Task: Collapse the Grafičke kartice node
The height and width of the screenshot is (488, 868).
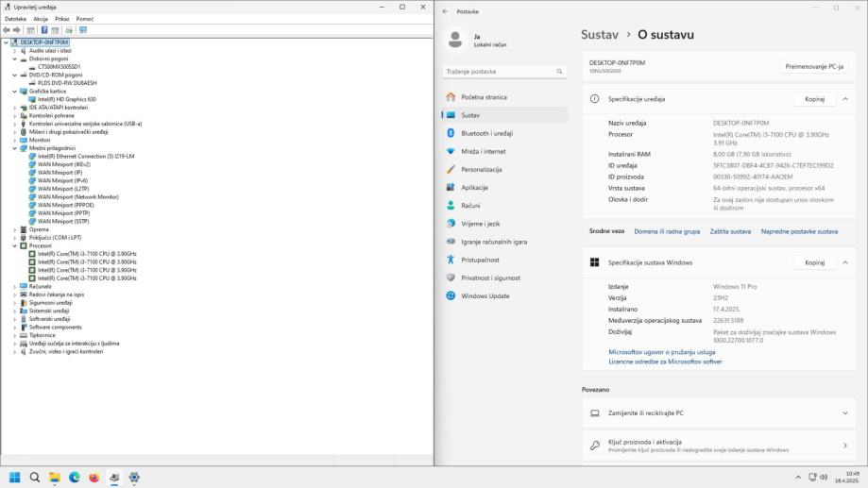Action: tap(15, 92)
